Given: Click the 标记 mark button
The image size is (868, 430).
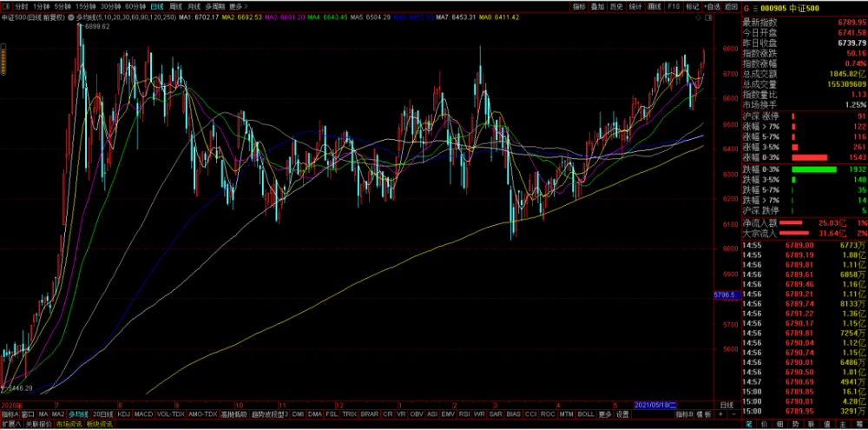Looking at the screenshot, I should point(692,7).
